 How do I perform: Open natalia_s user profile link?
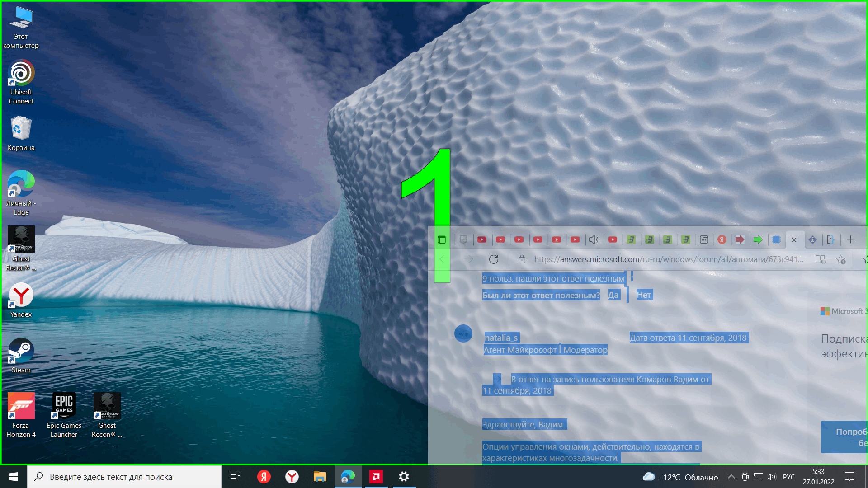point(501,338)
